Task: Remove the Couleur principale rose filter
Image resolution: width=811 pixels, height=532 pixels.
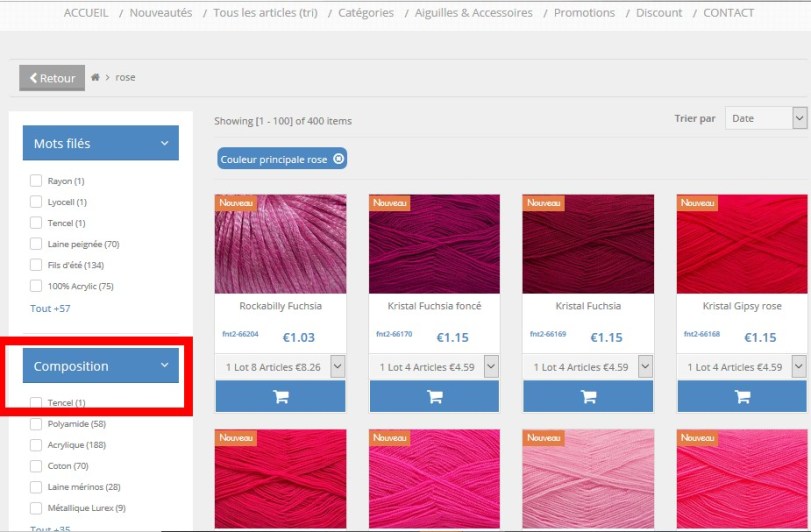Action: click(x=339, y=159)
